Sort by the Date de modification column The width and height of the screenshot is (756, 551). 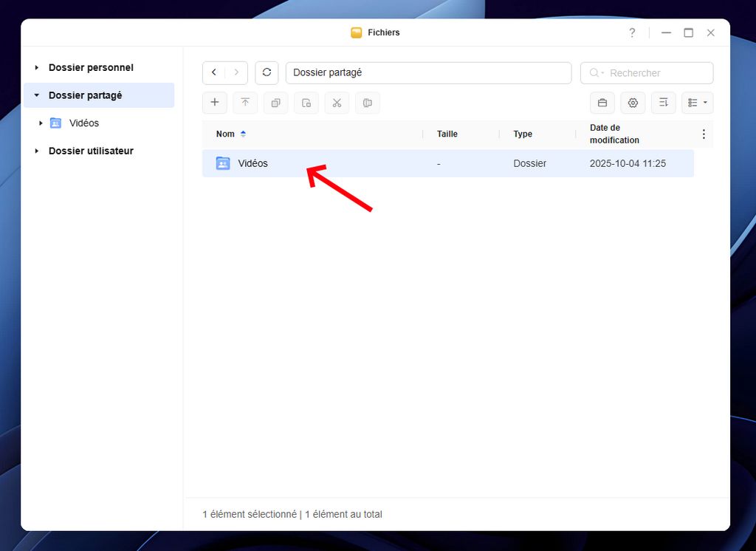614,134
